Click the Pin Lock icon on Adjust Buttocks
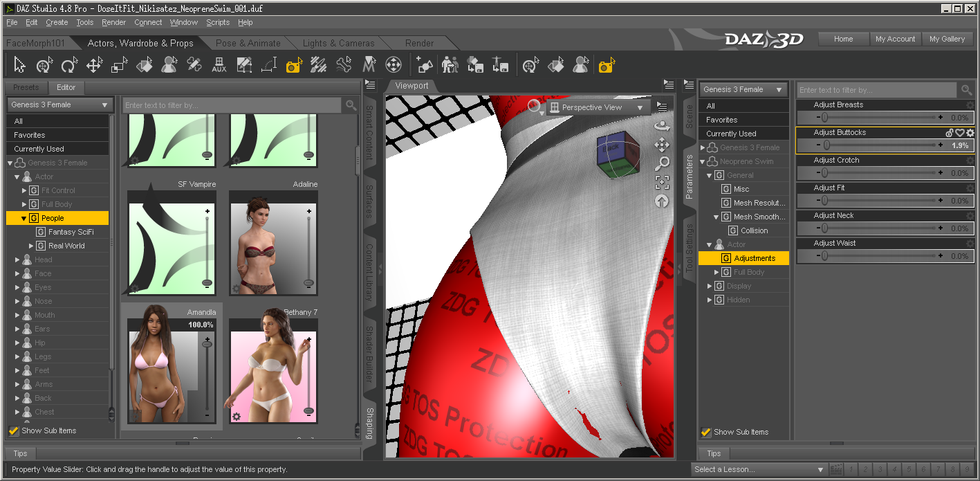980x481 pixels. click(950, 133)
